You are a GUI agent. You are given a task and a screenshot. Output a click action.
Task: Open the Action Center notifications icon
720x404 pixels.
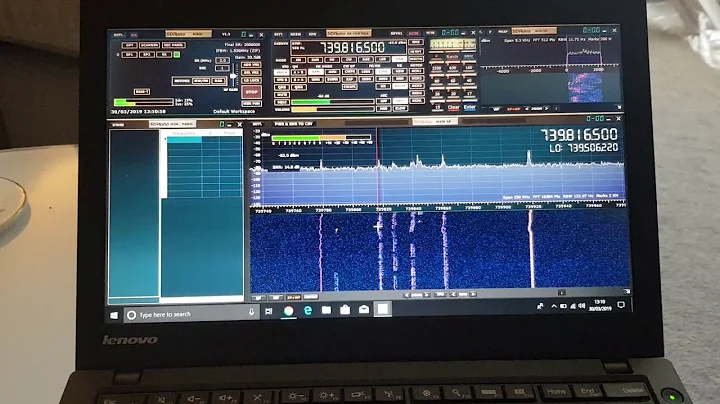pos(621,304)
